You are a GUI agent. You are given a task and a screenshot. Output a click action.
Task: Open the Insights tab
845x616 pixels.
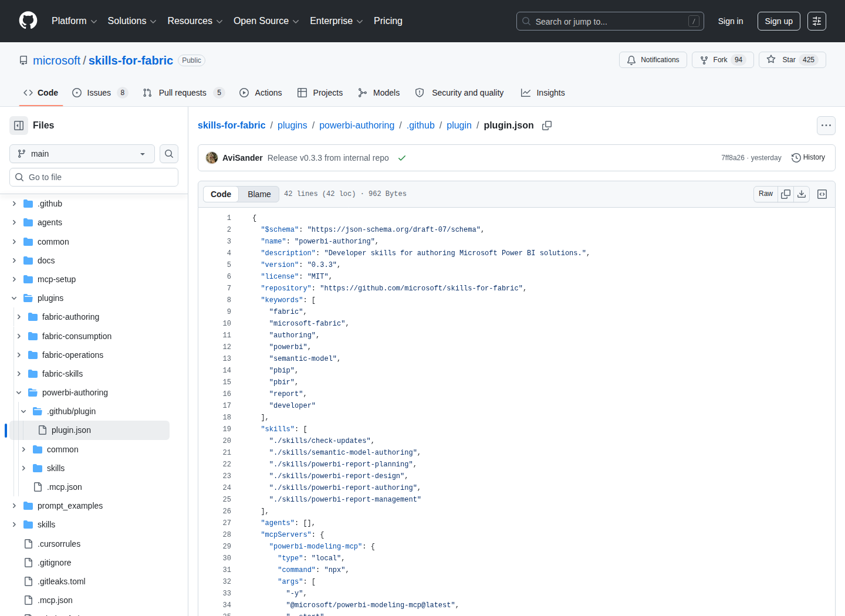click(543, 93)
